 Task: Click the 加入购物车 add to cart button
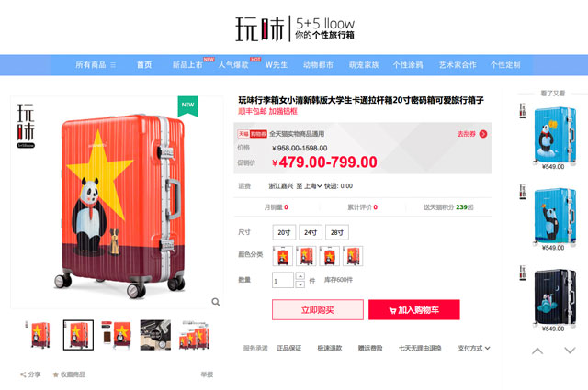414,310
